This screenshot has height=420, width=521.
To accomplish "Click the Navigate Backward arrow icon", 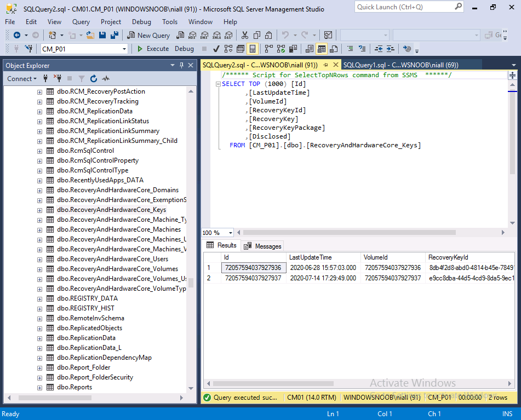I will 17,35.
